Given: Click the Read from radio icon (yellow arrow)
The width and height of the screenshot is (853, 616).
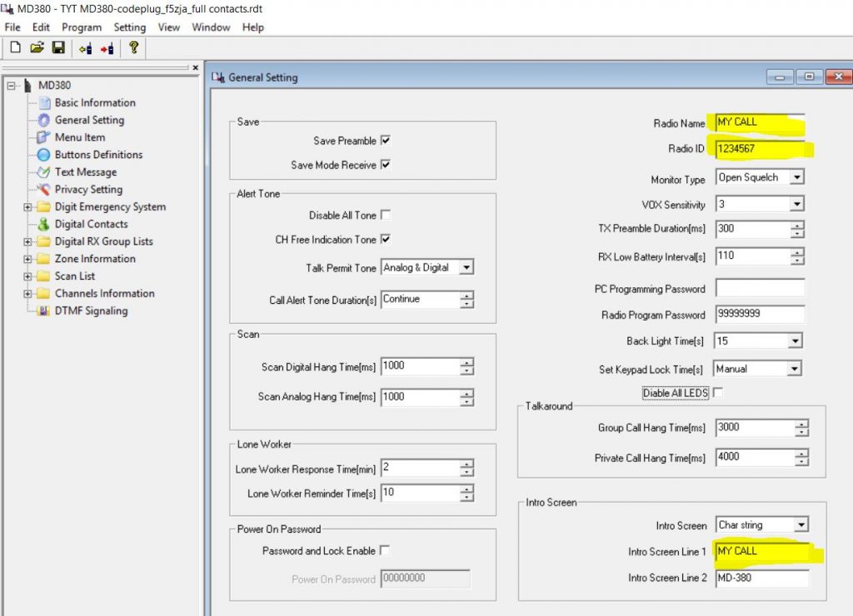Looking at the screenshot, I should click(85, 48).
